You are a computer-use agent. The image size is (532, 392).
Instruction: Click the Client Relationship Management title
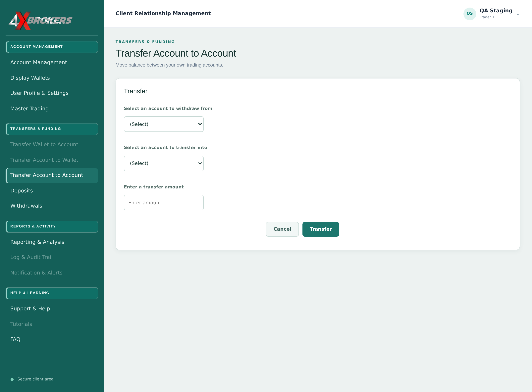[x=163, y=14]
